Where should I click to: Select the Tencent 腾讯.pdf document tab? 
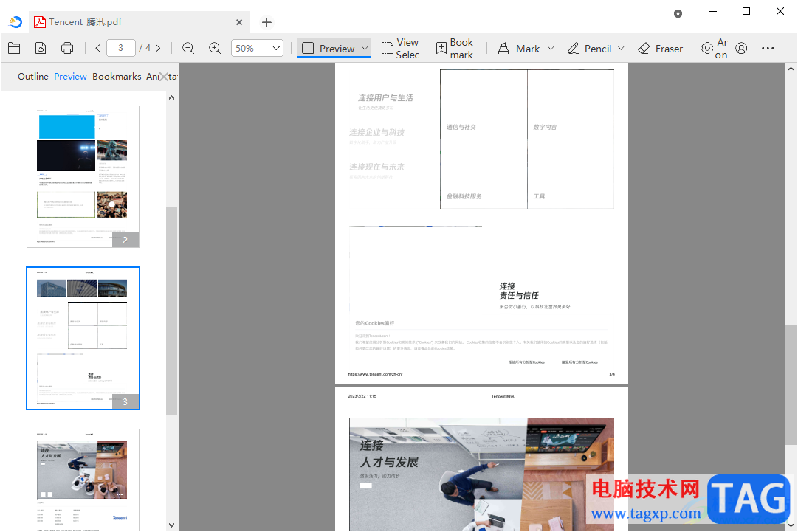(x=139, y=22)
